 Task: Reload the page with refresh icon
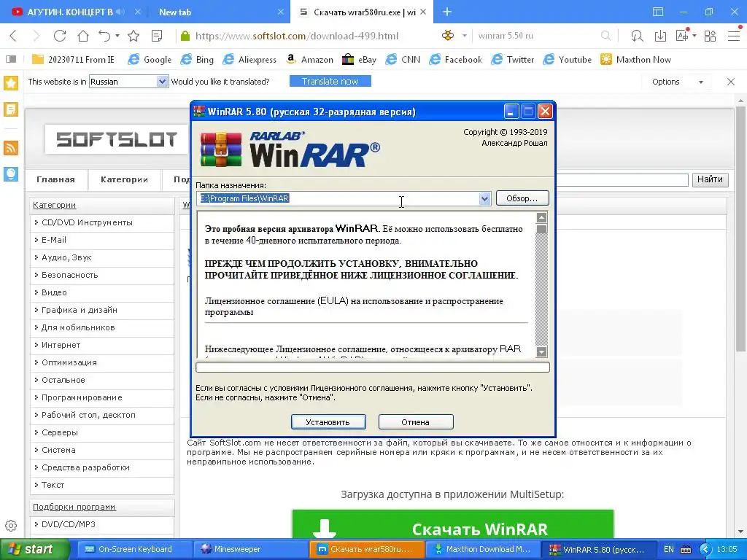click(x=60, y=36)
